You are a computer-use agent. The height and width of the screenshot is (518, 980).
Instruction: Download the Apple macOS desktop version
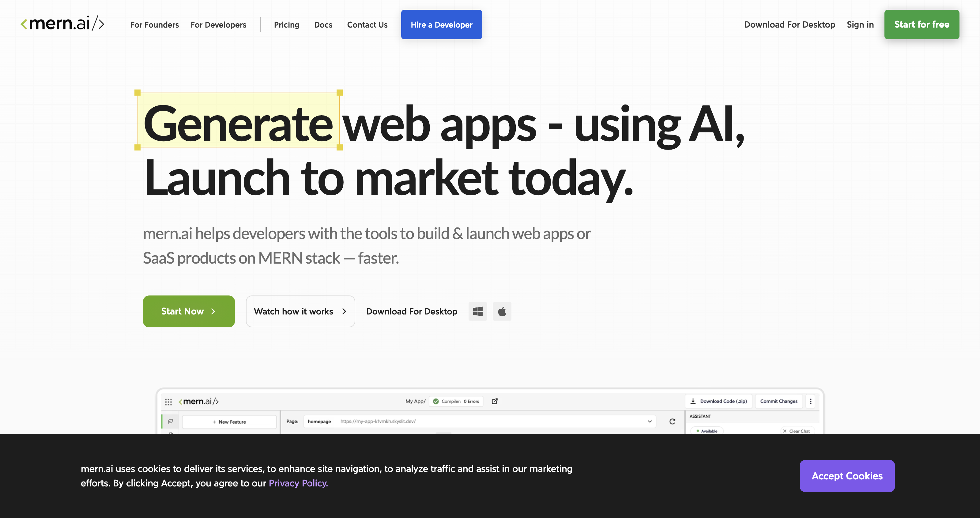[x=502, y=311]
